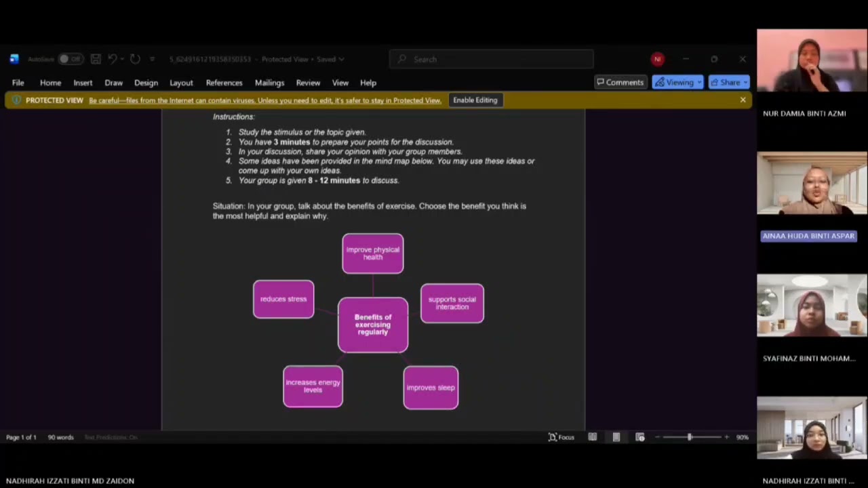Click the Protected View shield icon
This screenshot has height=488, width=868.
16,100
